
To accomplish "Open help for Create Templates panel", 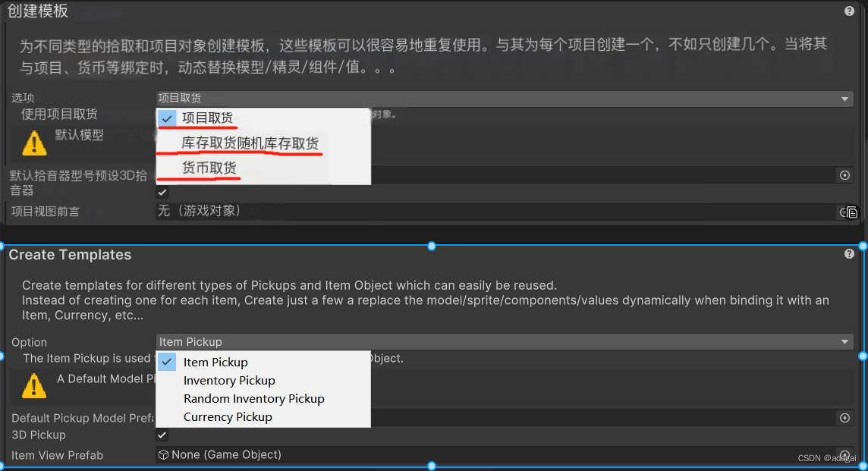I will (x=849, y=253).
